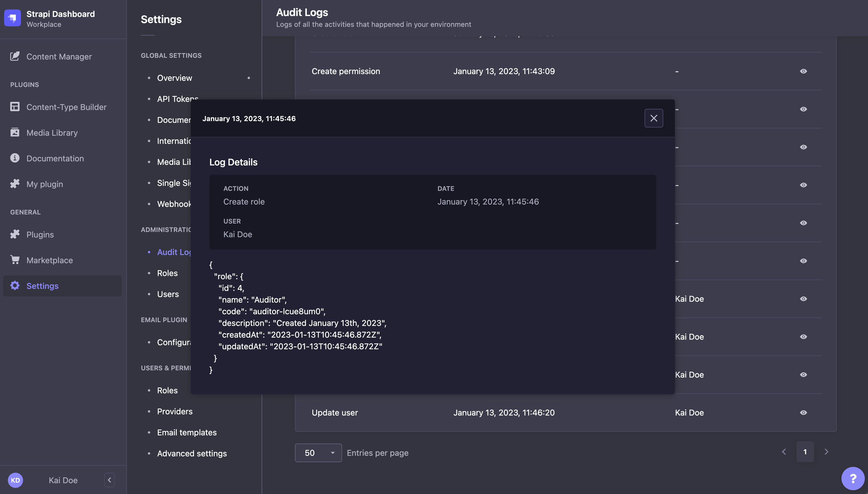
Task: Click page 1 in pagination
Action: coord(805,452)
